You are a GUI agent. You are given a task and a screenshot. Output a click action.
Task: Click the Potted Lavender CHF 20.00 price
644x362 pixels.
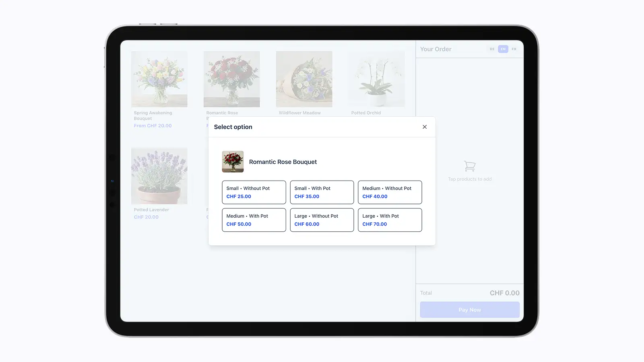pyautogui.click(x=146, y=217)
